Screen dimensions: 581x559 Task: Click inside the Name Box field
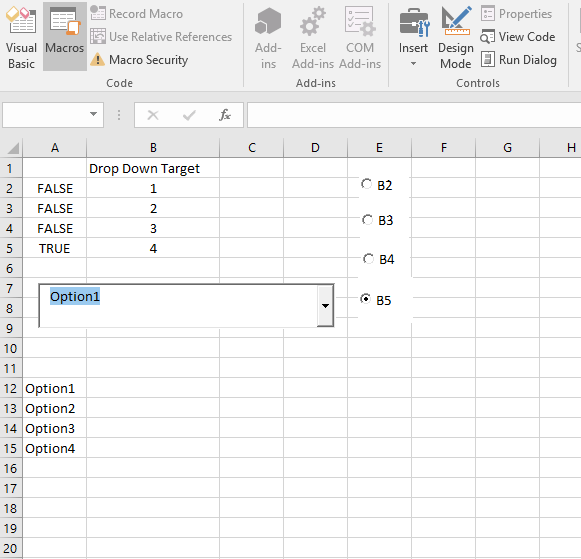point(45,115)
